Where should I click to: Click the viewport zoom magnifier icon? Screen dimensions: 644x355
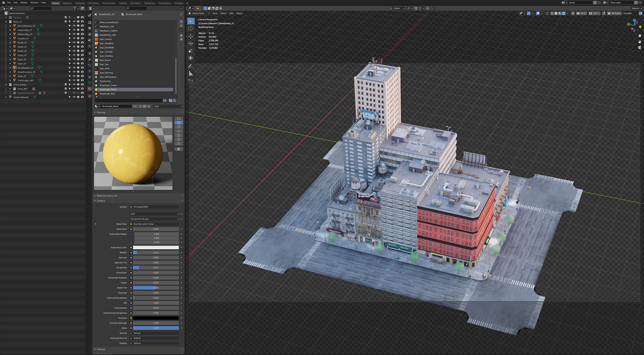640,36
